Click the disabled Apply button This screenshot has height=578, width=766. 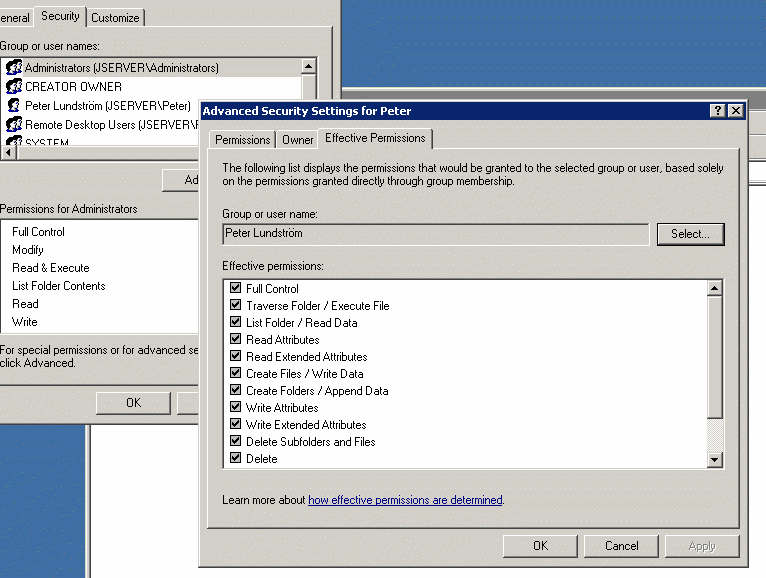point(702,546)
